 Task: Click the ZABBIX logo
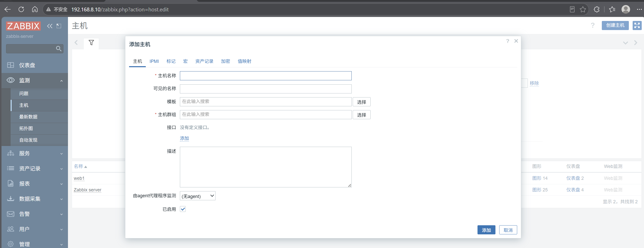coord(23,26)
